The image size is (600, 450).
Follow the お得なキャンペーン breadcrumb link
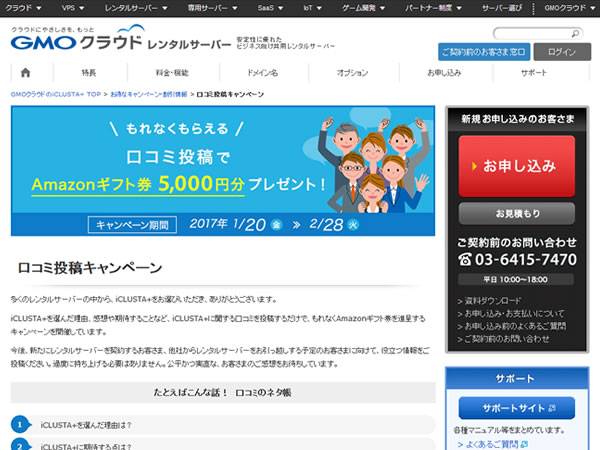coord(149,94)
